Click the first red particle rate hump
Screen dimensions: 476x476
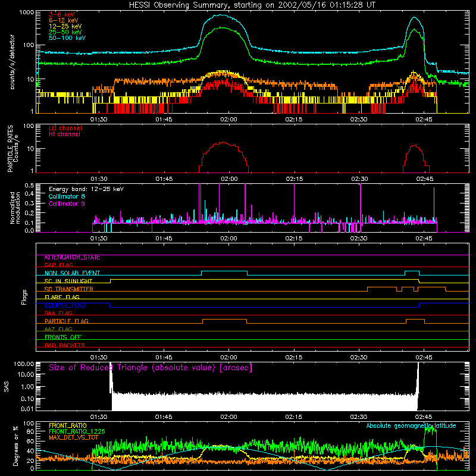click(224, 142)
